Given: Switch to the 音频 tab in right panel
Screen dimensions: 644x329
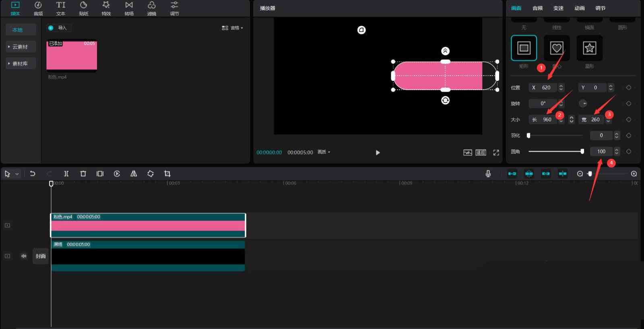Looking at the screenshot, I should [x=538, y=8].
